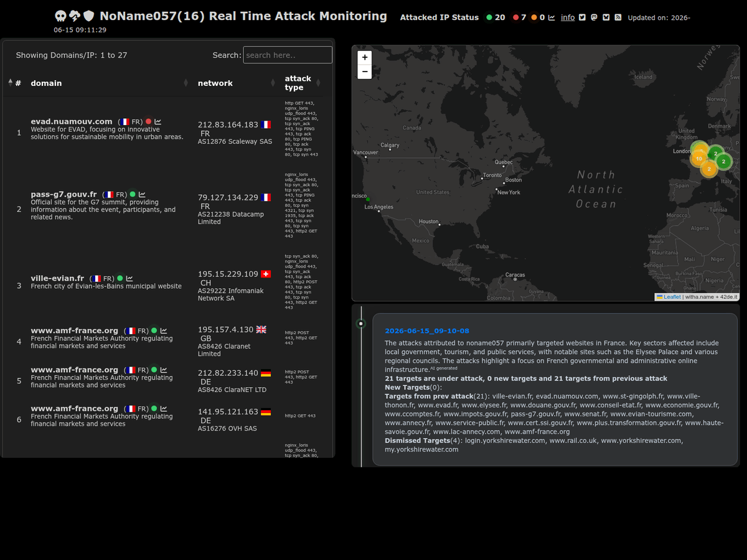This screenshot has height=560, width=747.
Task: Click the skull icon in the page title
Action: pos(60,16)
